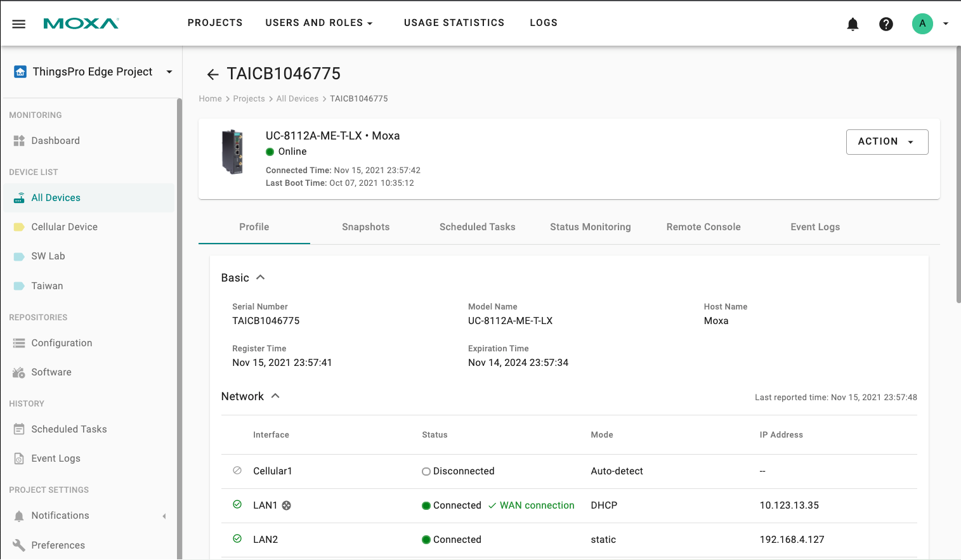Screen dimensions: 961x560
Task: Click the Dashboard sidebar icon
Action: click(x=19, y=141)
